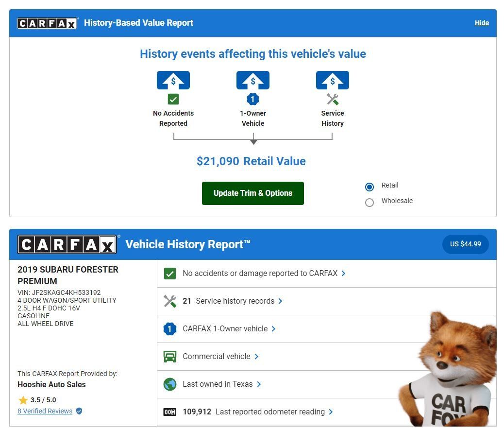Click Wholesale option label text
The width and height of the screenshot is (504, 429).
click(397, 201)
